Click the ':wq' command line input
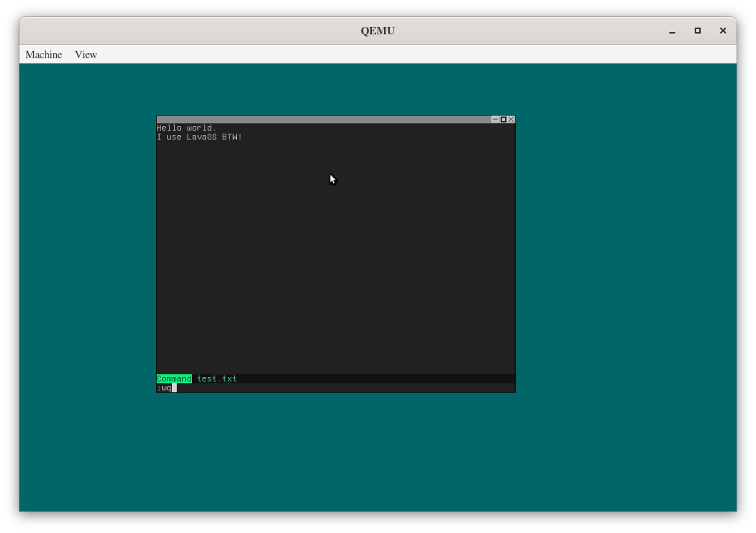756x533 pixels. [335, 388]
